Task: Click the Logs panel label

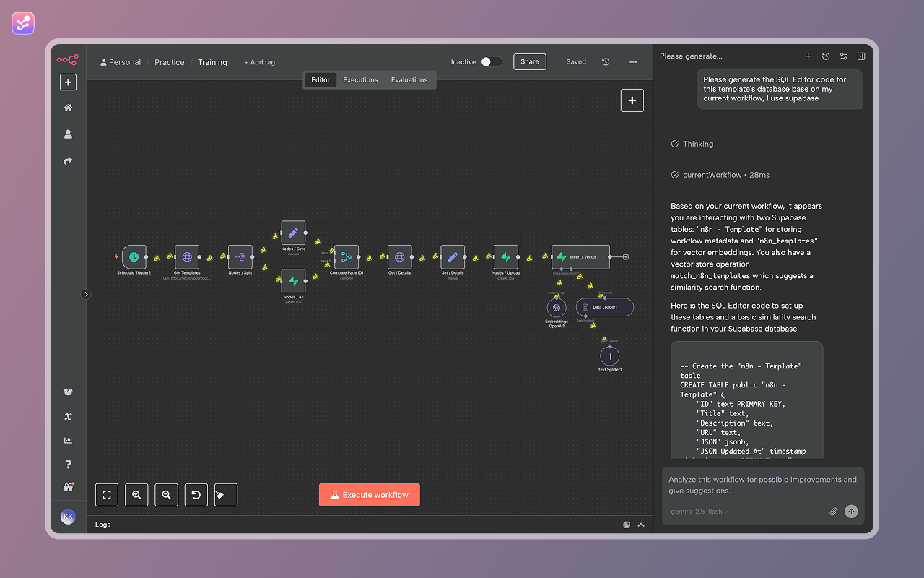Action: (103, 525)
